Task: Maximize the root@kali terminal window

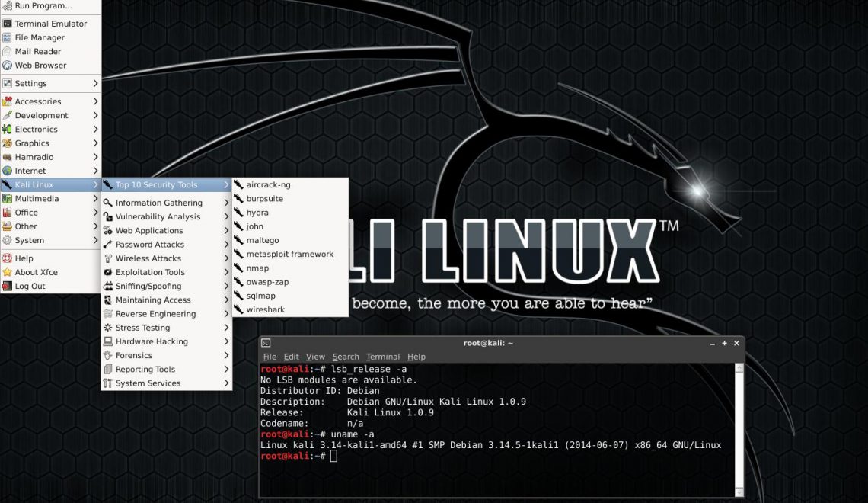Action: click(x=724, y=344)
